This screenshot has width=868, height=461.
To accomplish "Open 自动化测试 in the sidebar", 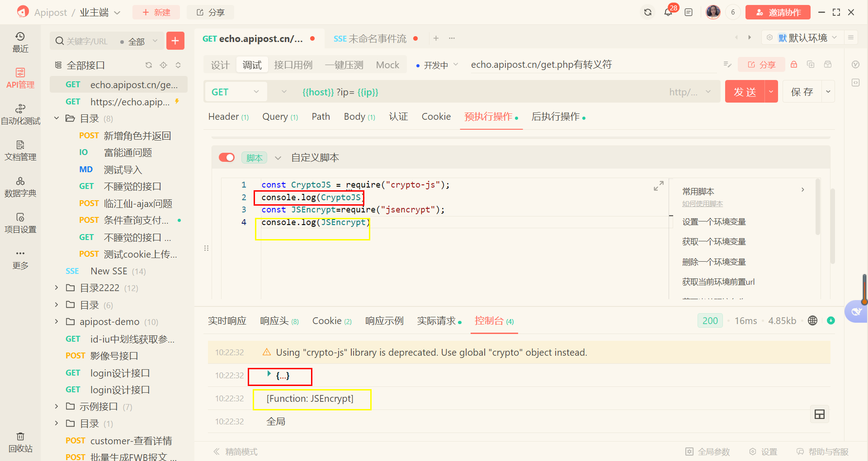I will pyautogui.click(x=20, y=114).
